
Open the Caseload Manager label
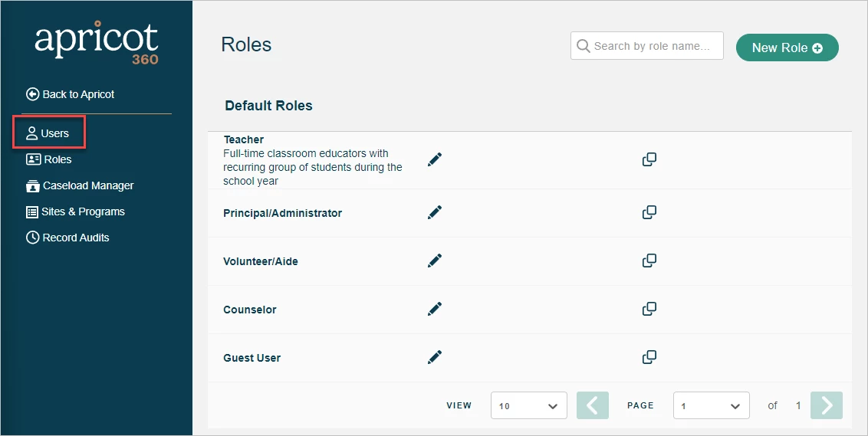[x=88, y=186]
